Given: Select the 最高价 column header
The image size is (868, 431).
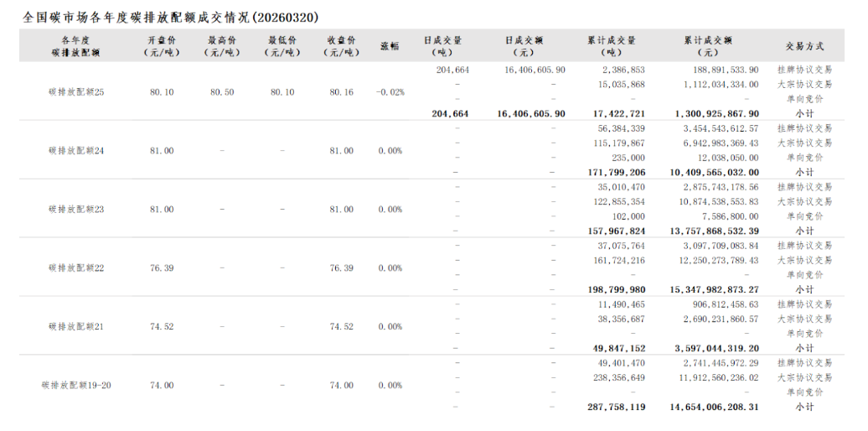Looking at the screenshot, I should click(x=222, y=45).
